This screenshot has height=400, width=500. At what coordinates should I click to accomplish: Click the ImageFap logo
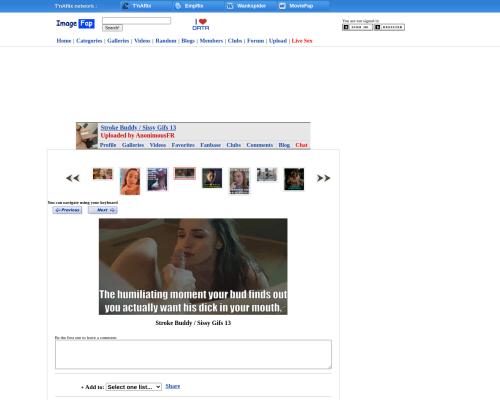tap(75, 24)
